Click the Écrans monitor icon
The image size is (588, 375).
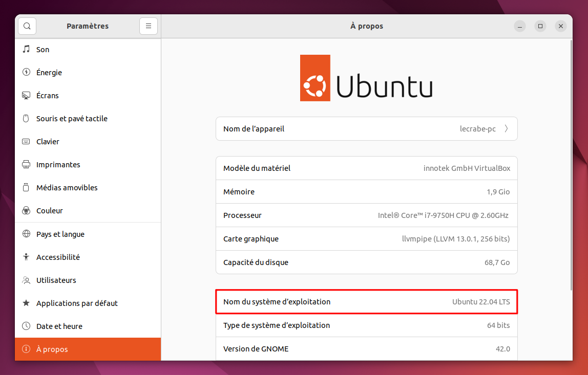tap(26, 95)
